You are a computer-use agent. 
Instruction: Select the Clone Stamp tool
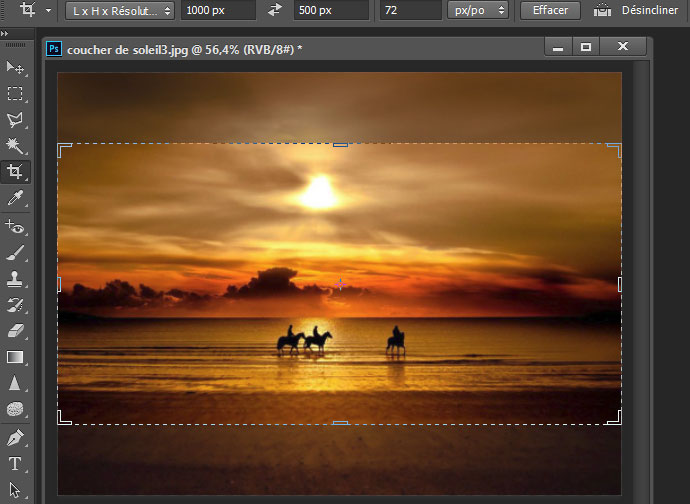coord(15,279)
